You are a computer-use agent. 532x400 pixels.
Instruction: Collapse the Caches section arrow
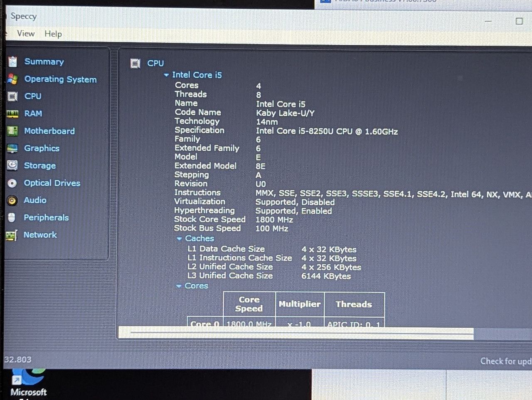pyautogui.click(x=179, y=239)
